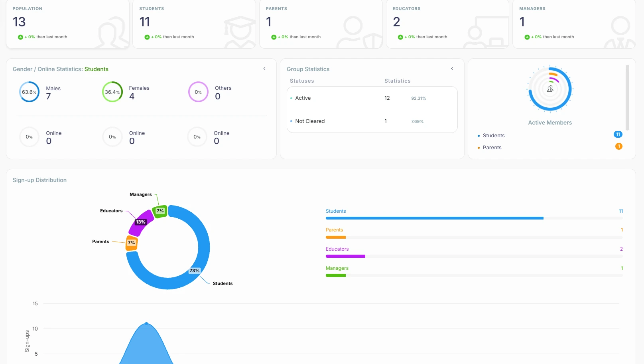Viewport: 644px width, 364px height.
Task: Click the Statistics column header
Action: click(398, 81)
